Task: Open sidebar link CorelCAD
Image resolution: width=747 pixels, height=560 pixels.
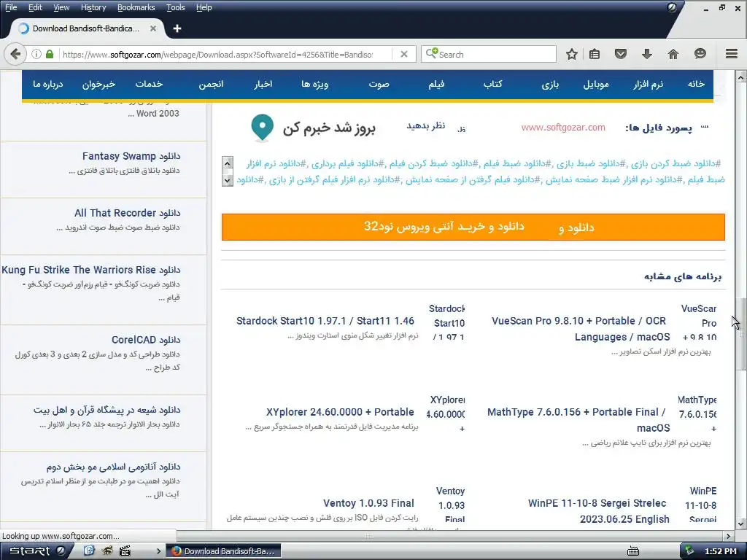Action: pyautogui.click(x=146, y=340)
